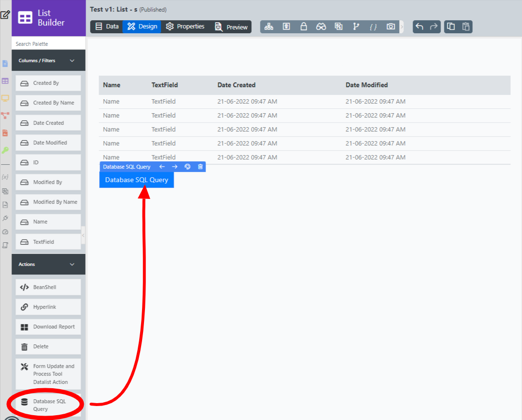Expand the toolbar's hidden tools with small chevron
The image size is (522, 420).
coord(403,27)
